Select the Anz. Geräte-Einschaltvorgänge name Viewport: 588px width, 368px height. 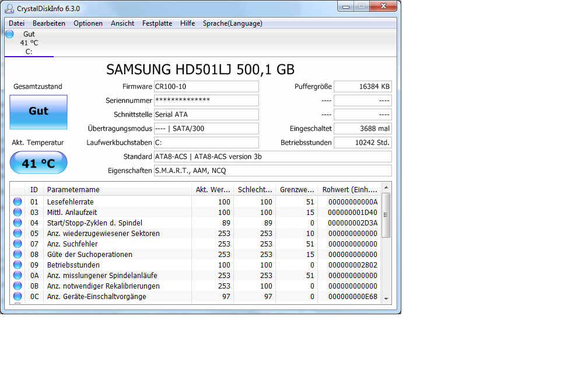(x=96, y=296)
